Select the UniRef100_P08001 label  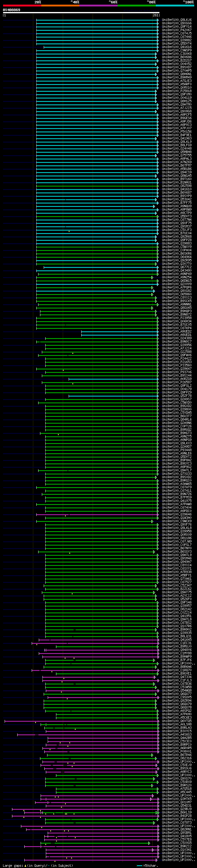(177, 751)
